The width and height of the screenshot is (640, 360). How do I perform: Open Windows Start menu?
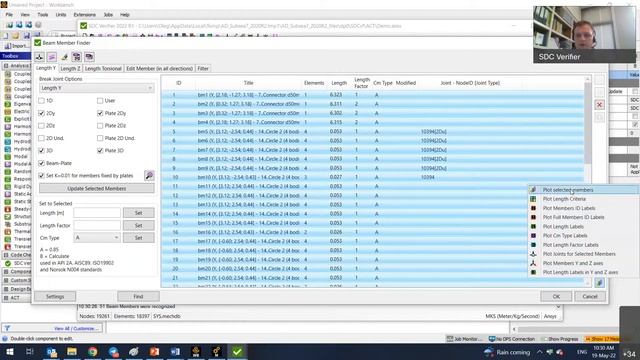pyautogui.click(x=9, y=352)
